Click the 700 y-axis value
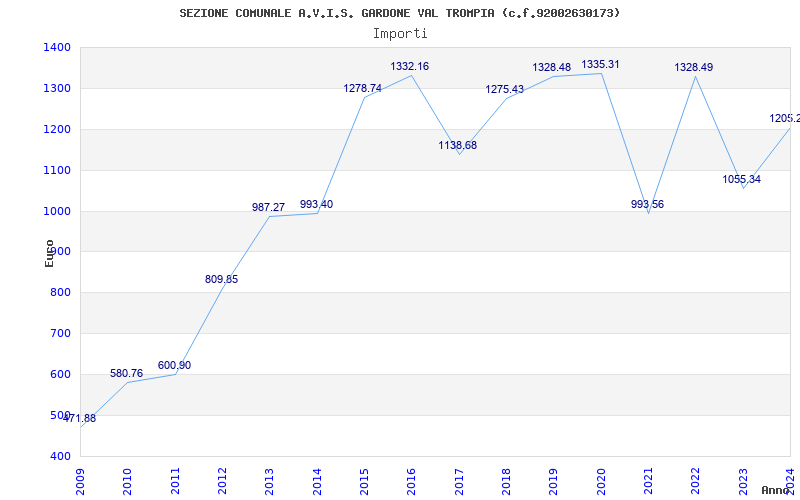This screenshot has height=500, width=800. [x=60, y=333]
